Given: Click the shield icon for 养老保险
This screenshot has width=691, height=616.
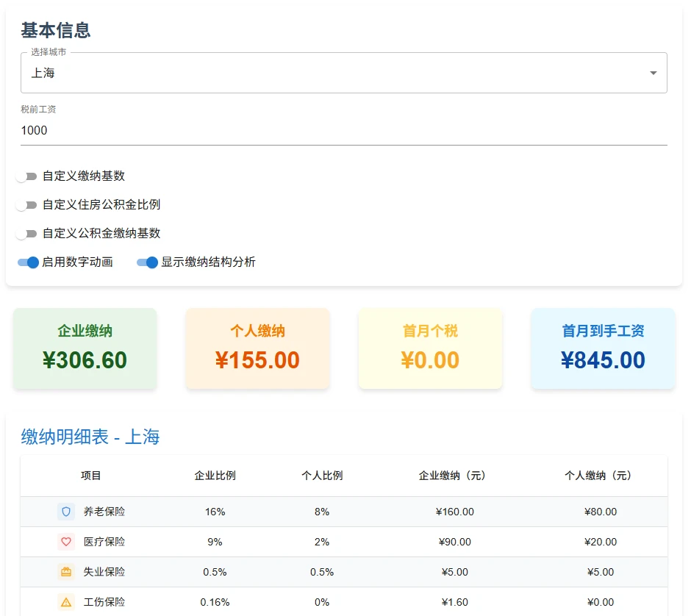Looking at the screenshot, I should (x=66, y=512).
